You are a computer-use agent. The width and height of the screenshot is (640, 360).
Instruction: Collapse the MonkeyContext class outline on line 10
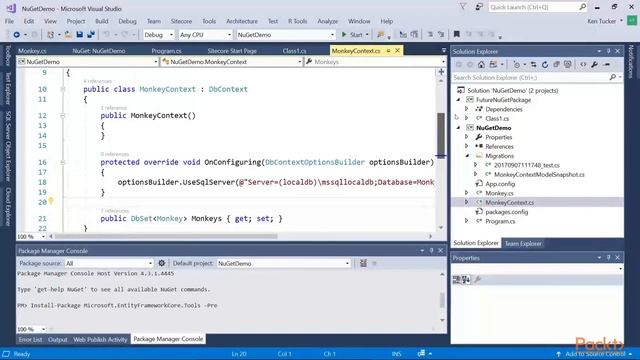coord(62,89)
